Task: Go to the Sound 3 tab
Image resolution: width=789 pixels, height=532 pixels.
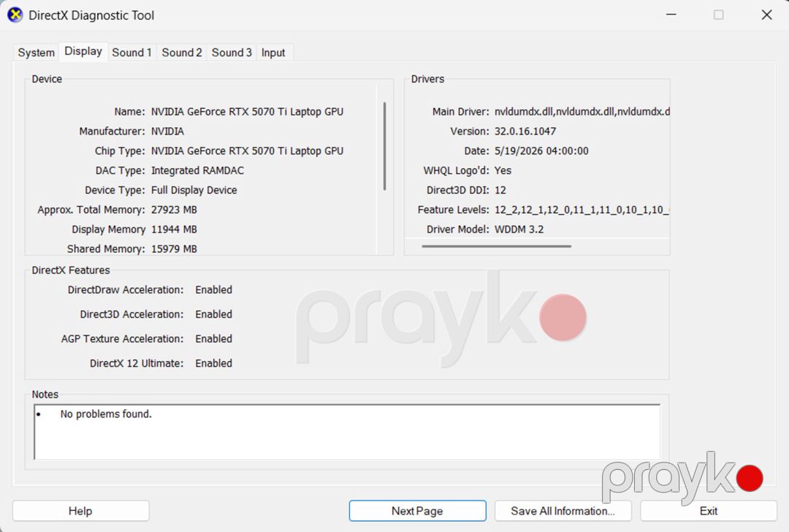Action: point(232,53)
